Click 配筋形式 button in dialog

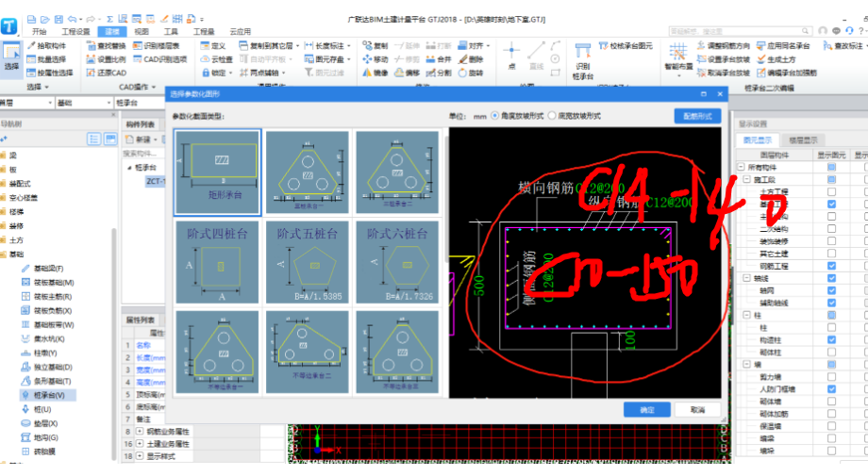click(697, 116)
